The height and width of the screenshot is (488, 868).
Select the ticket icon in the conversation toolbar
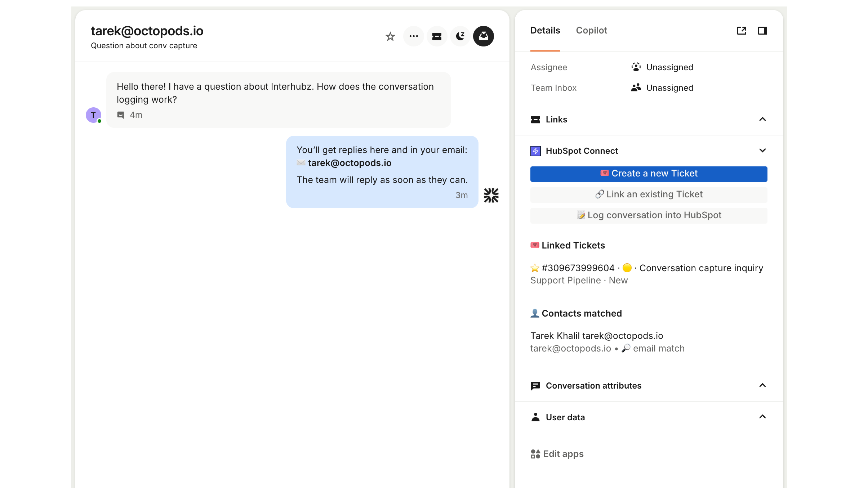436,36
